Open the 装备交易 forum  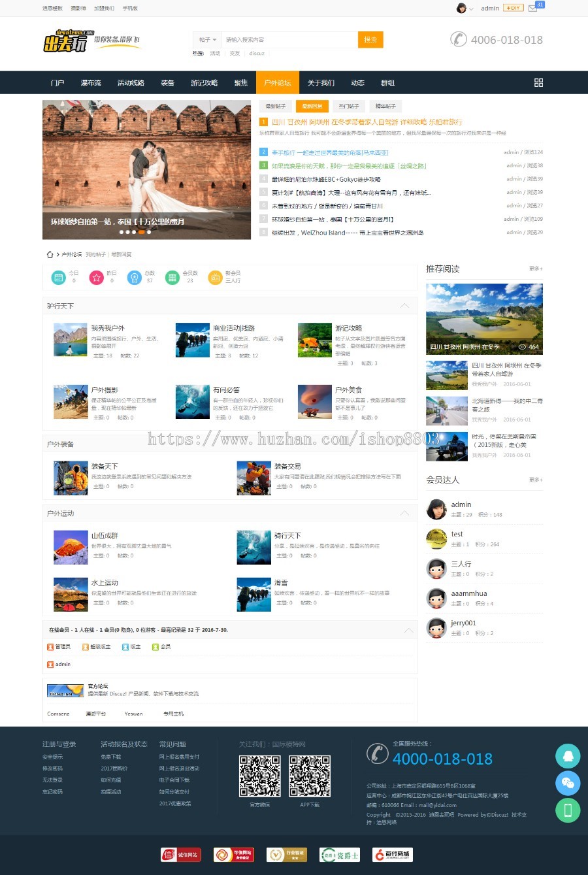click(287, 467)
